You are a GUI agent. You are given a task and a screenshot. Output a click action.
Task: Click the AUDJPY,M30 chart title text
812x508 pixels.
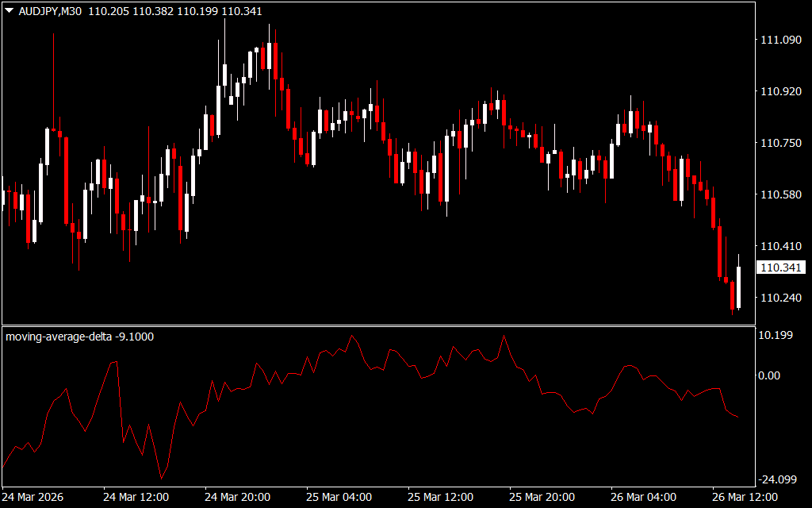[x=49, y=11]
